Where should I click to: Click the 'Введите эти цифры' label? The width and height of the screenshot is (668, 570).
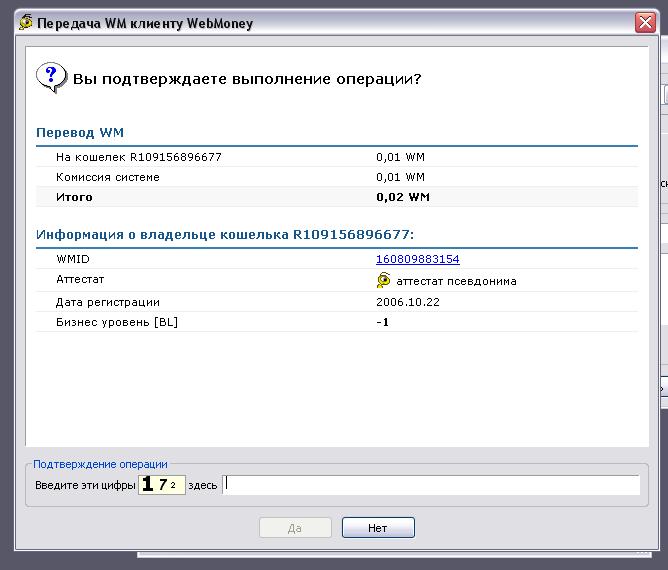click(x=85, y=485)
